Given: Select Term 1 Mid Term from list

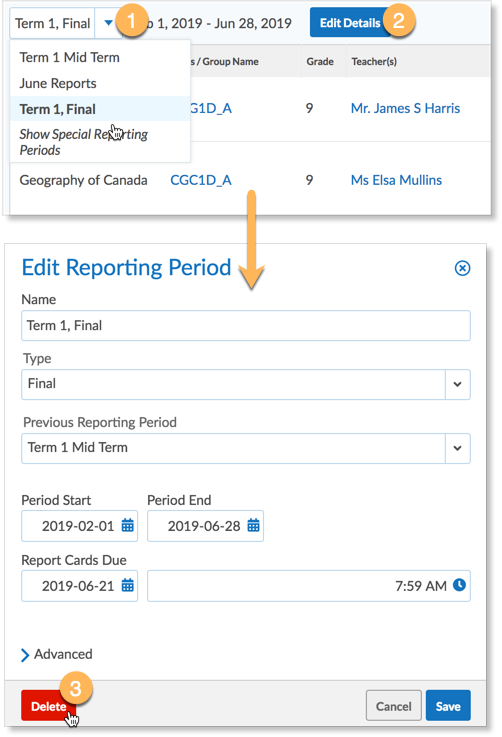Looking at the screenshot, I should coord(70,57).
